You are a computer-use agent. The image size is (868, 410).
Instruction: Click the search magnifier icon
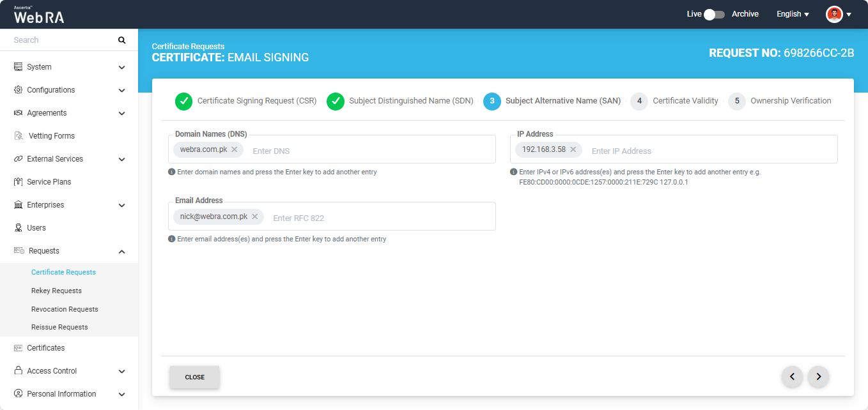point(121,40)
